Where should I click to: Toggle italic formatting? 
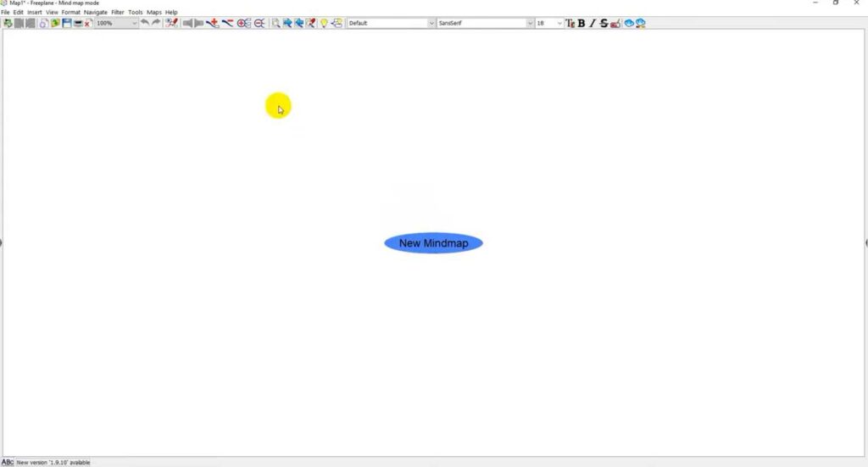click(593, 23)
